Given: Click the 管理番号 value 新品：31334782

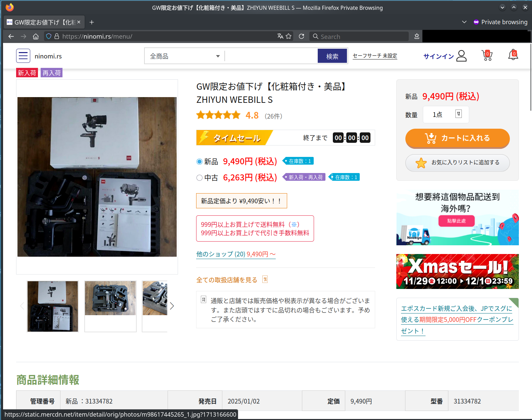Looking at the screenshot, I should pyautogui.click(x=89, y=401).
